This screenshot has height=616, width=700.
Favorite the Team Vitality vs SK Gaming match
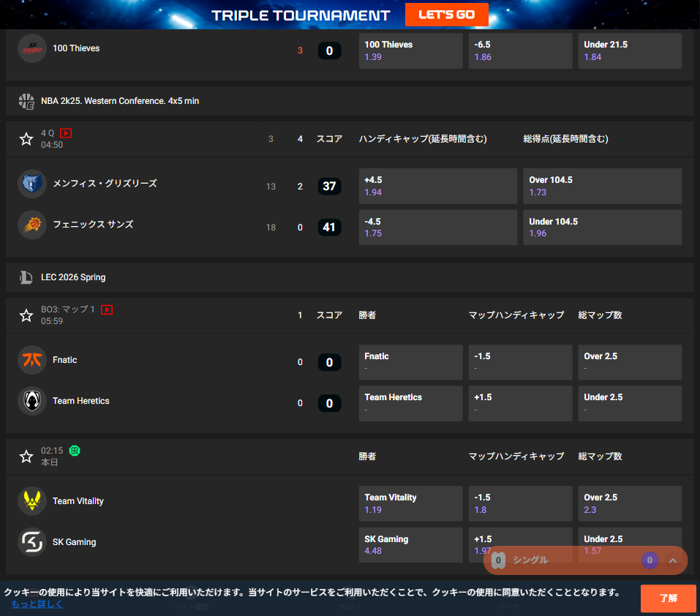click(x=26, y=457)
